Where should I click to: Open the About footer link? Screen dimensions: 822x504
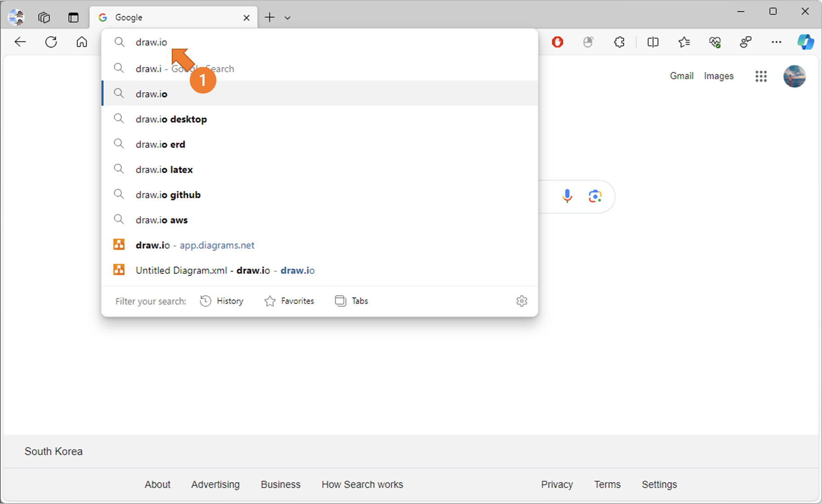[x=157, y=485]
